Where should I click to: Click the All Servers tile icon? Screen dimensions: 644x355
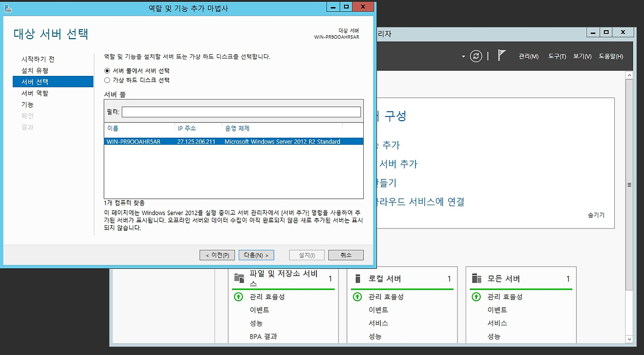pos(476,279)
